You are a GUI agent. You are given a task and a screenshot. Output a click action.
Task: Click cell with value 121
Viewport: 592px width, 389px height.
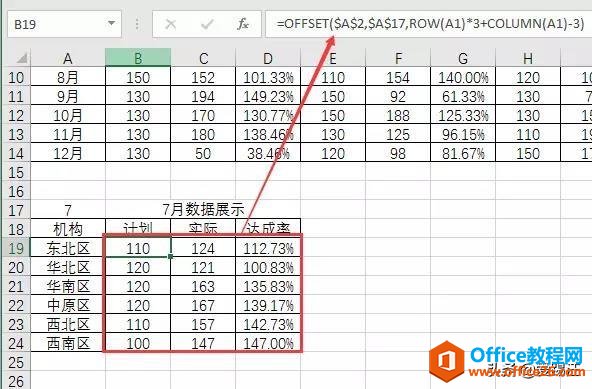(x=203, y=267)
